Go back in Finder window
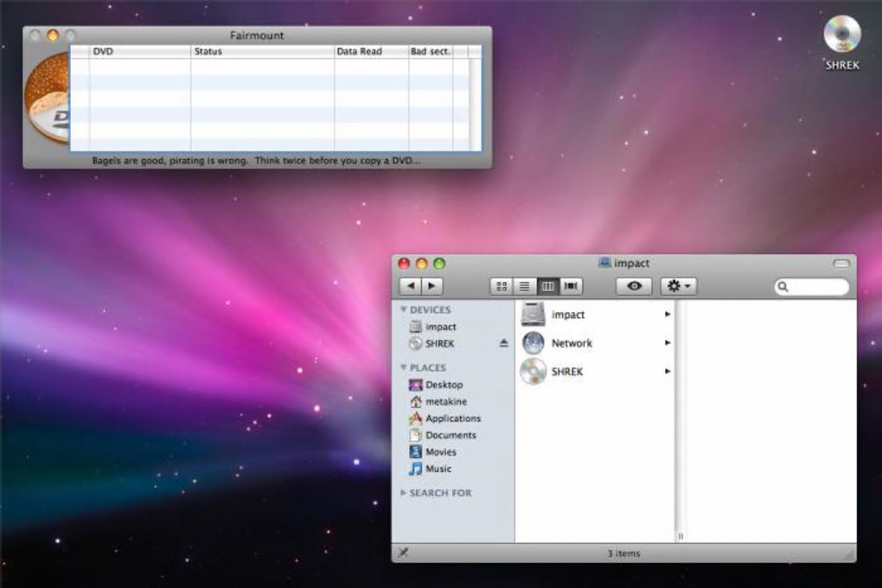 point(411,286)
